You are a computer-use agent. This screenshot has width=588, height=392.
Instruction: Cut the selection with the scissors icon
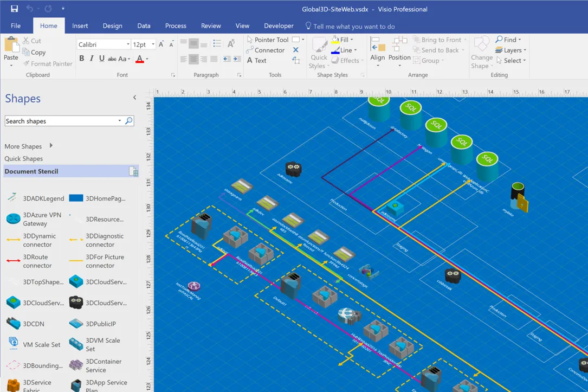pyautogui.click(x=31, y=41)
